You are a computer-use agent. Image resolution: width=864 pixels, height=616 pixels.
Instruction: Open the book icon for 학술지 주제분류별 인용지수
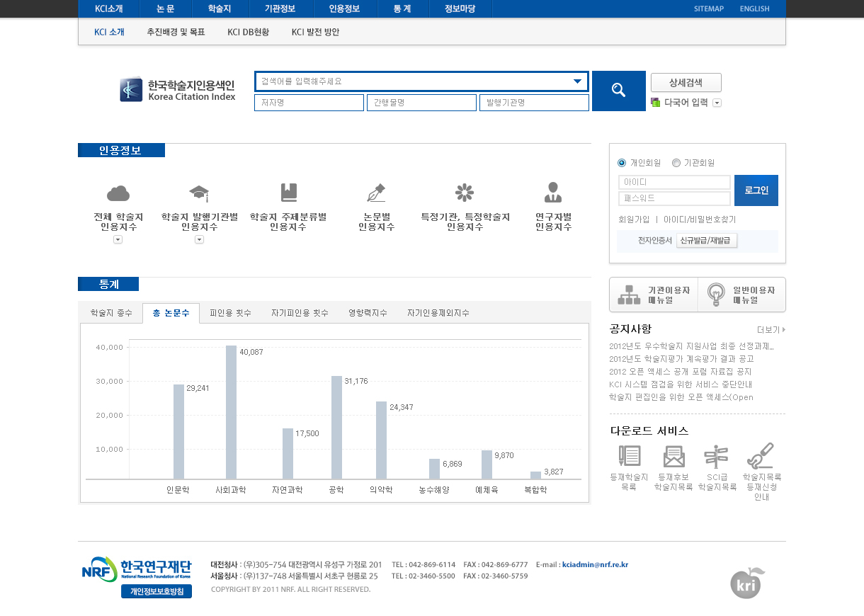[288, 193]
